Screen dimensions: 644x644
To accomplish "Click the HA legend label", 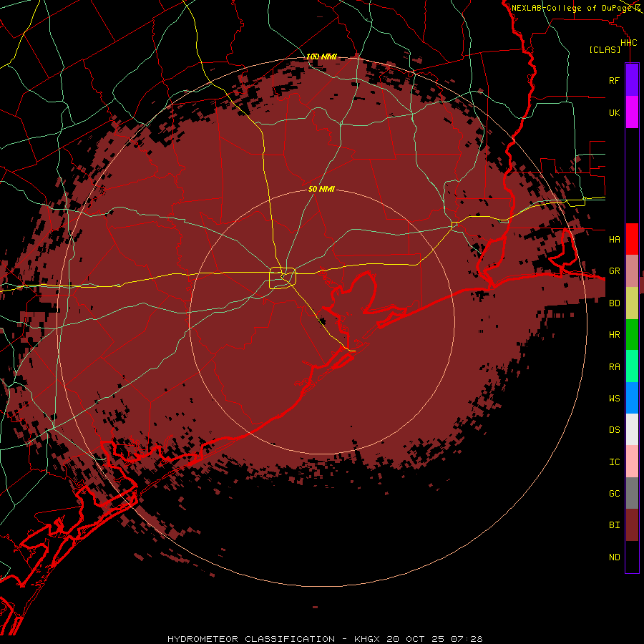I will click(x=614, y=240).
